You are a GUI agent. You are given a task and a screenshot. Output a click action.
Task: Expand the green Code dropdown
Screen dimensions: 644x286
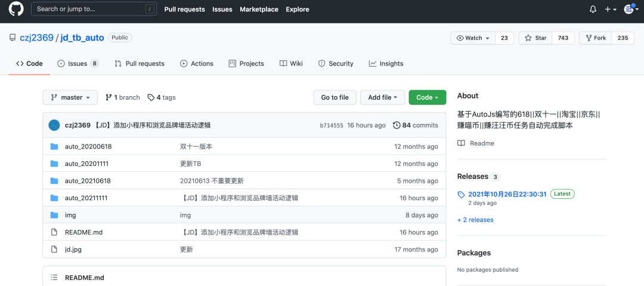pyautogui.click(x=427, y=97)
